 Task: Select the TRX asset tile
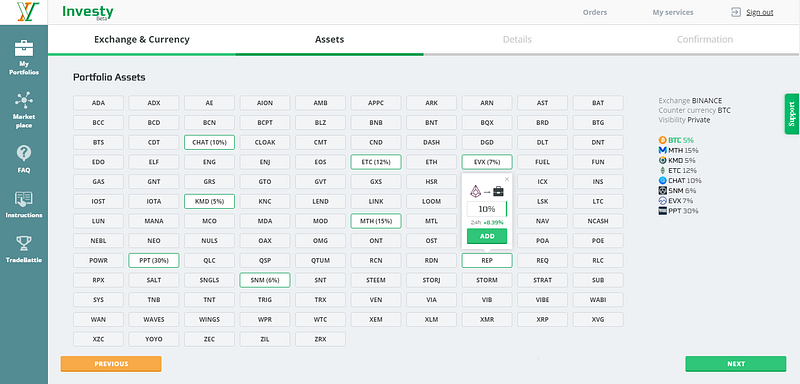pos(320,300)
